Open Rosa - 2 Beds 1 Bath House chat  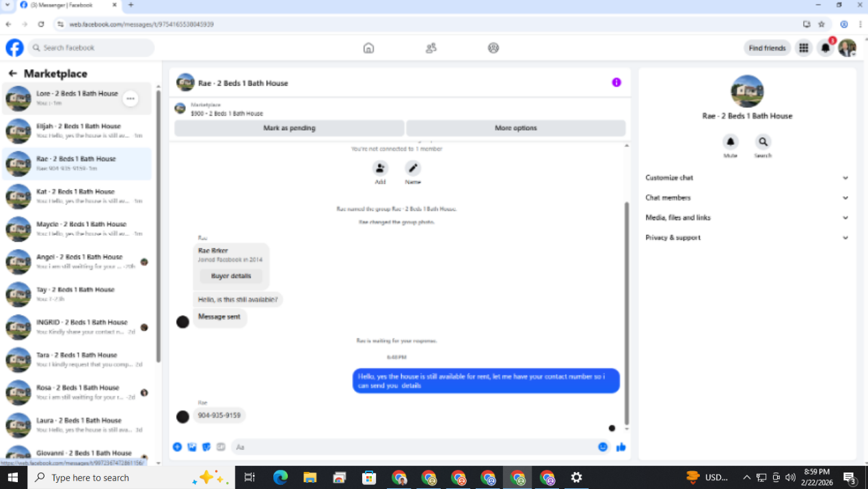[x=77, y=393]
